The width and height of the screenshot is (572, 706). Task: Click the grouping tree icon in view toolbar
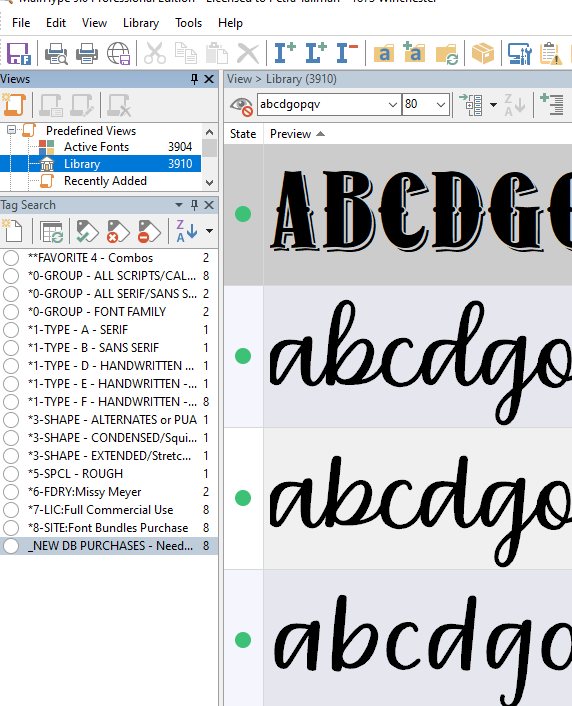click(x=471, y=104)
